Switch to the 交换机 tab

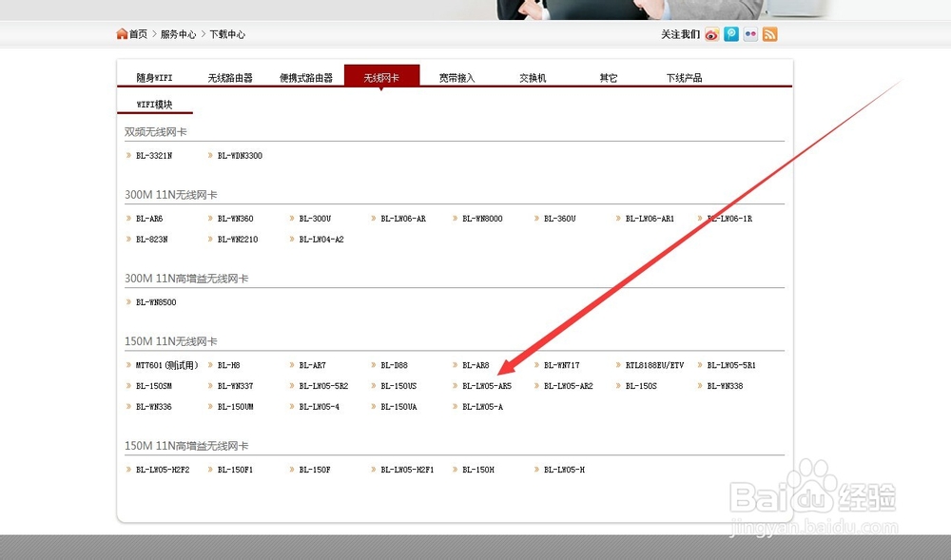click(533, 78)
